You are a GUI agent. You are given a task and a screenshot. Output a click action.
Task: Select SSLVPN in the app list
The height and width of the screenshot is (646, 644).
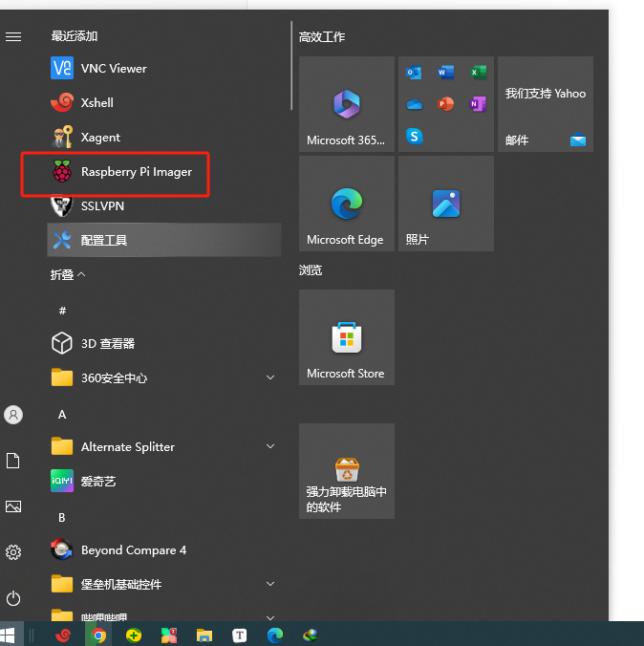pyautogui.click(x=102, y=206)
